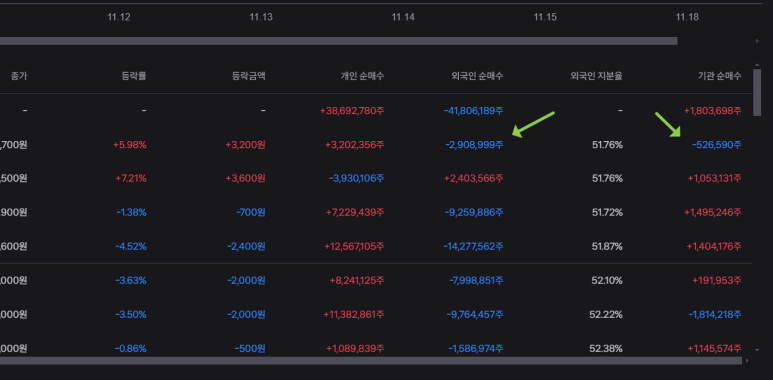Click the -526,590주 institution net buy cell
773x380 pixels.
717,145
